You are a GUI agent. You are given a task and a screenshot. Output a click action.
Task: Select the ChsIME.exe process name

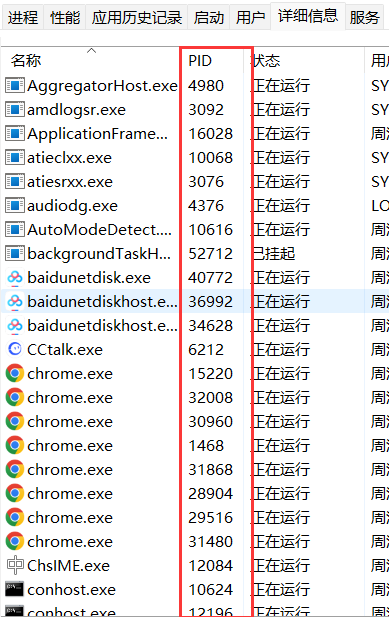pyautogui.click(x=68, y=566)
